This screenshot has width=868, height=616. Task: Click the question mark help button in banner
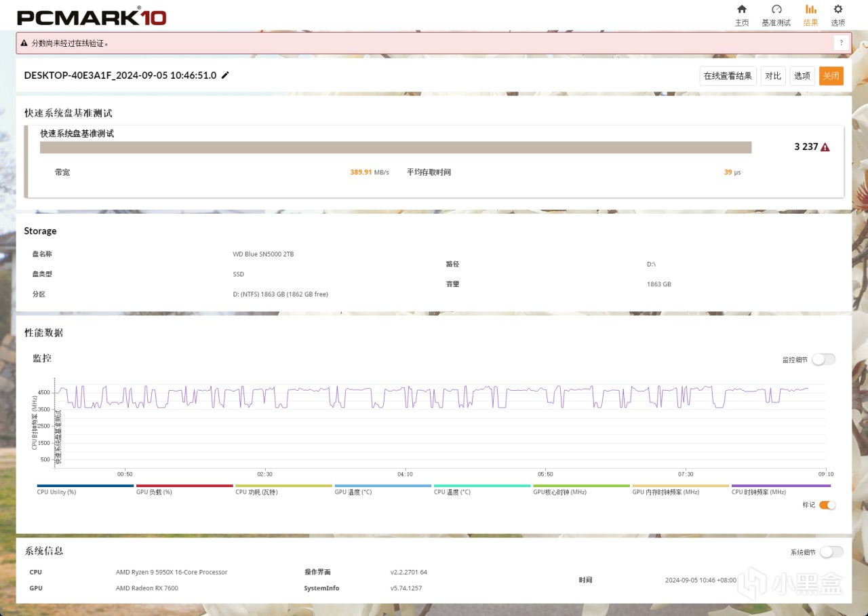tap(842, 43)
